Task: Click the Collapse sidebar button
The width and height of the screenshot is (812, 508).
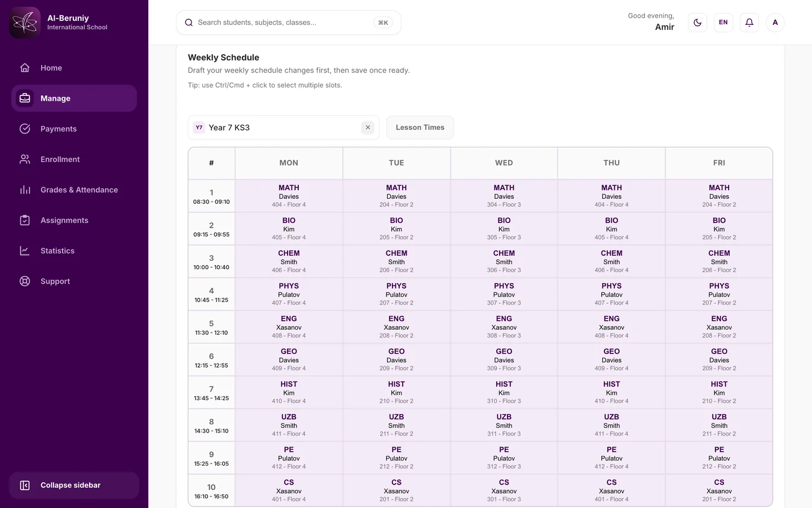Action: click(74, 485)
